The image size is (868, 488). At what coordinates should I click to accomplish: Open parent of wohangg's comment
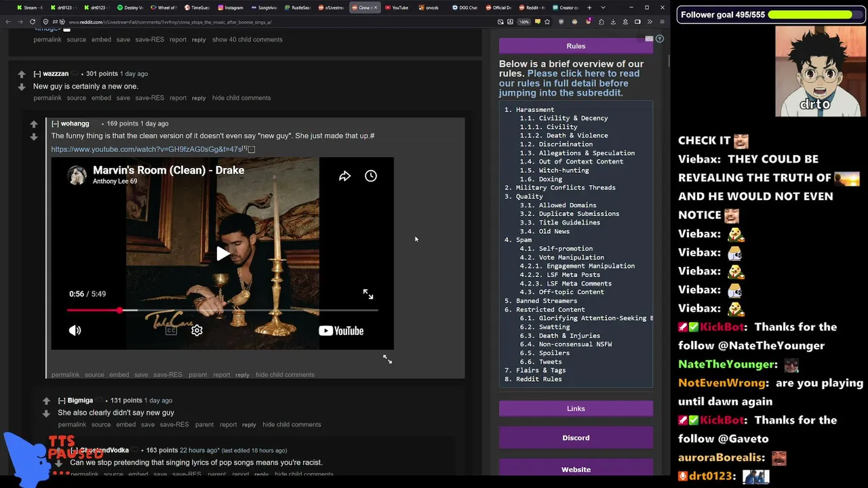coord(198,375)
